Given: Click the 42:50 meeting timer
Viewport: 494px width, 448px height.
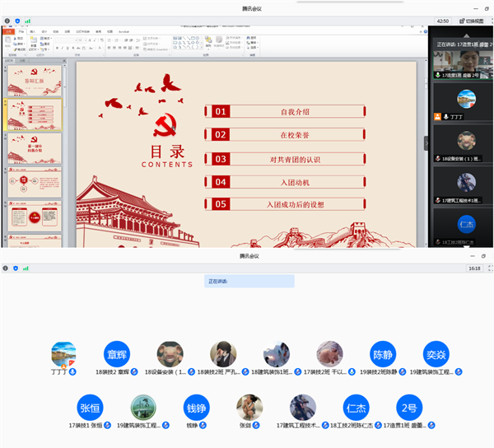Looking at the screenshot, I should (443, 21).
